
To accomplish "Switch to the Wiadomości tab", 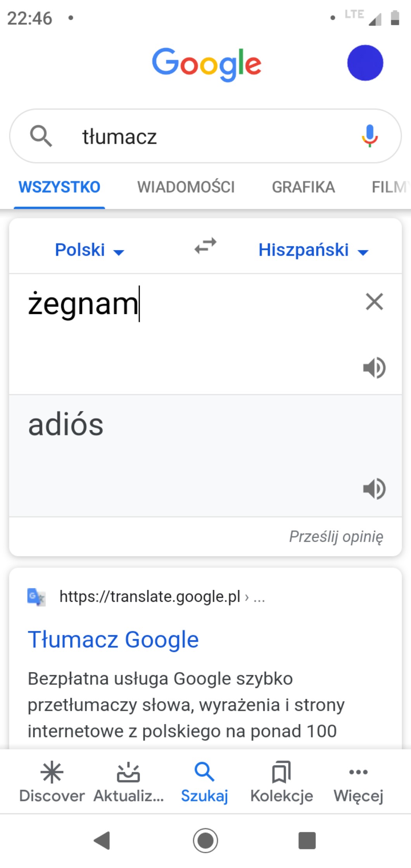I will (186, 187).
